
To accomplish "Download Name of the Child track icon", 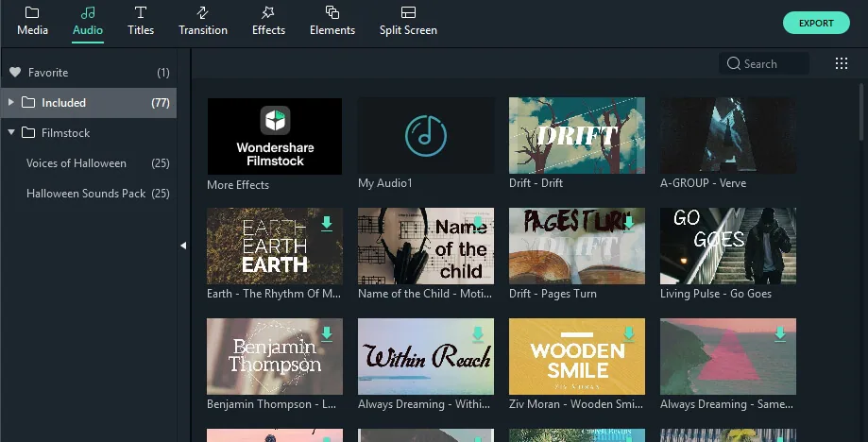I will (478, 224).
